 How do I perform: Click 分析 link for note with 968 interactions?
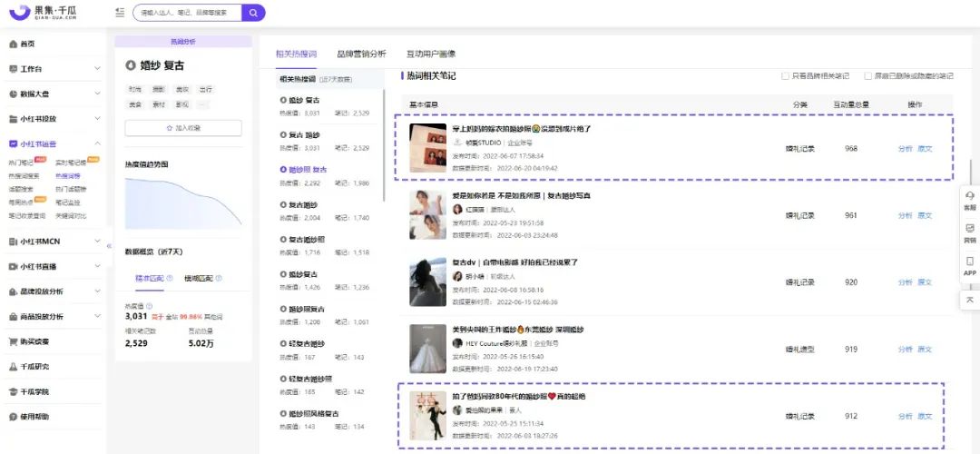coord(905,149)
